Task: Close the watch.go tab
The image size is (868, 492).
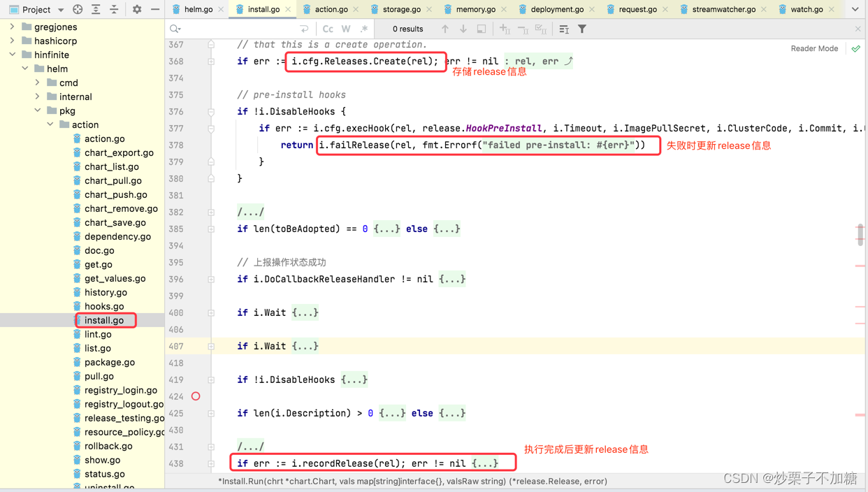Action: [x=832, y=10]
